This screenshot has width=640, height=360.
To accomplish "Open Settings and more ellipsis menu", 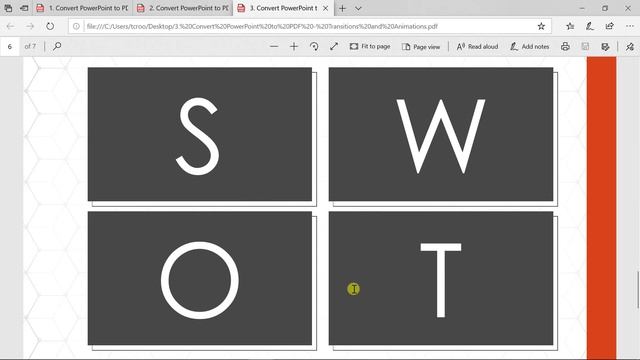I will click(x=630, y=26).
